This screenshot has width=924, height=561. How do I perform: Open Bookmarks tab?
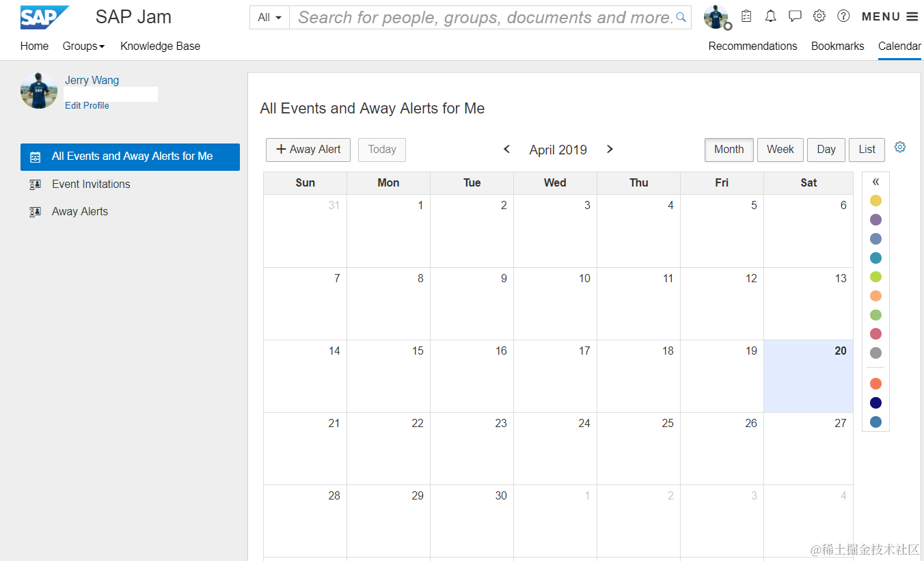pos(837,46)
